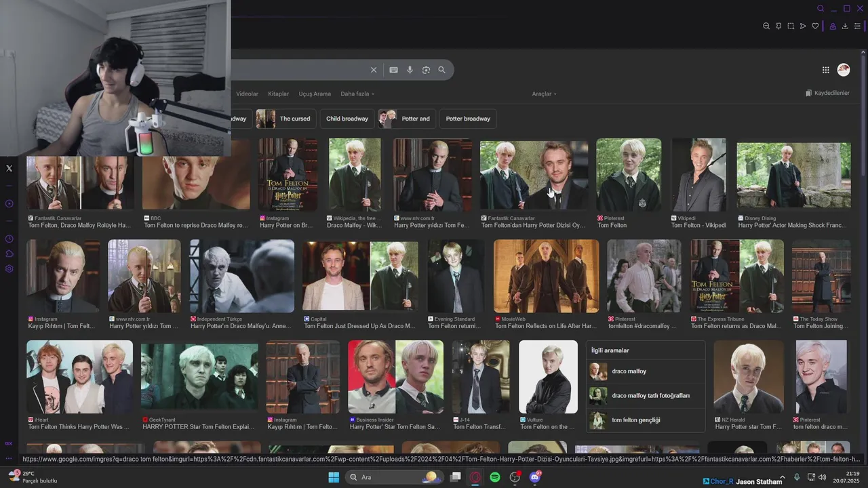The height and width of the screenshot is (488, 868).
Task: Open the Google apps grid
Action: [825, 70]
